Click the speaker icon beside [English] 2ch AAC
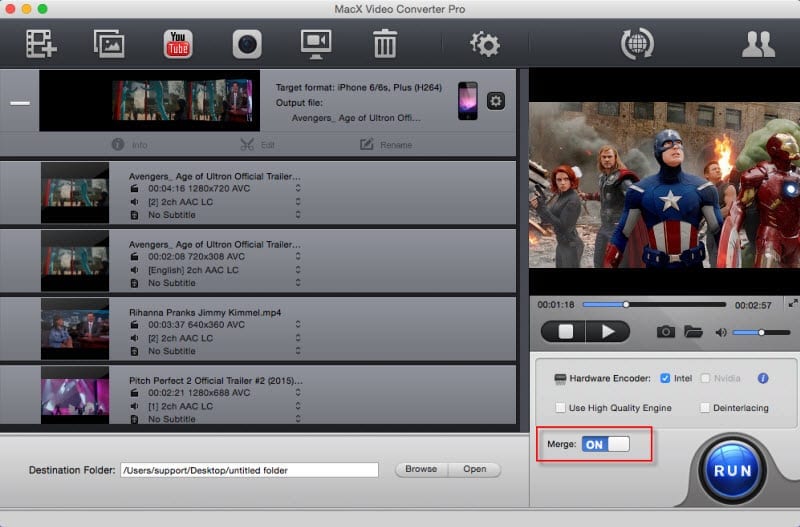The height and width of the screenshot is (527, 800). (x=134, y=270)
